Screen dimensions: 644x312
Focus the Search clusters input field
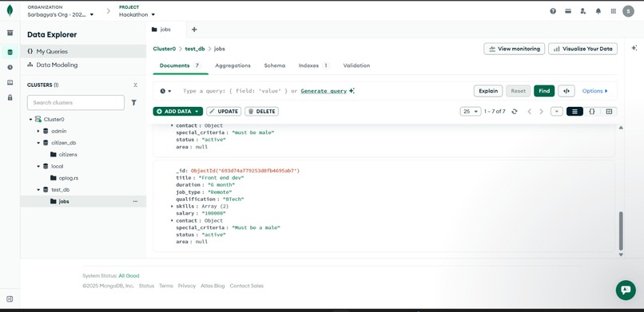click(x=76, y=102)
